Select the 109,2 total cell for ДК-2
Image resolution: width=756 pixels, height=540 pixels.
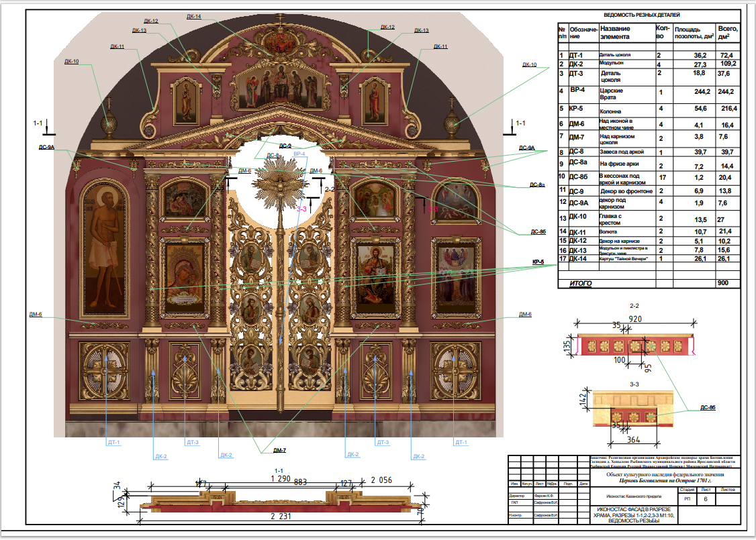(x=728, y=63)
